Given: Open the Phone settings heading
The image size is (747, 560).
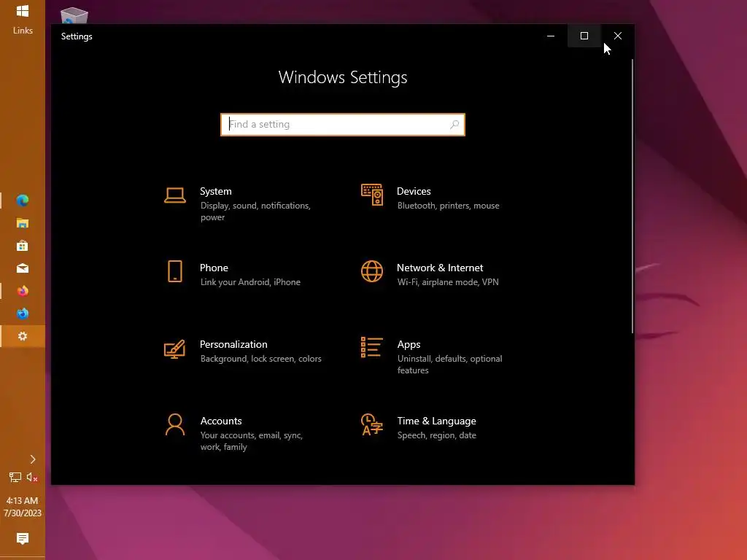Looking at the screenshot, I should tap(214, 268).
